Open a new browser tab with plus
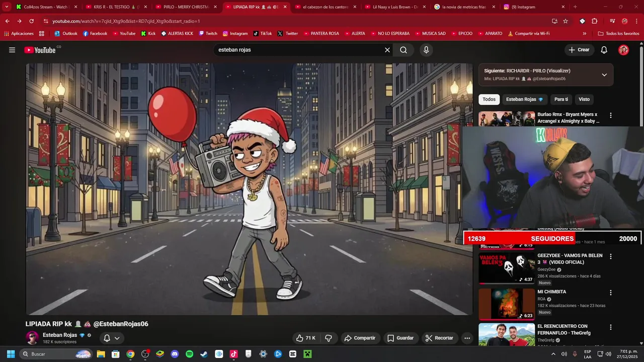Viewport: 644px width, 362px height. click(x=575, y=7)
